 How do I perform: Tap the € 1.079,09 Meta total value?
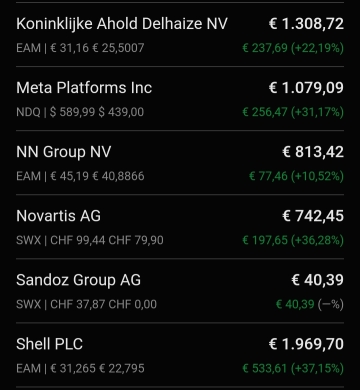point(306,88)
